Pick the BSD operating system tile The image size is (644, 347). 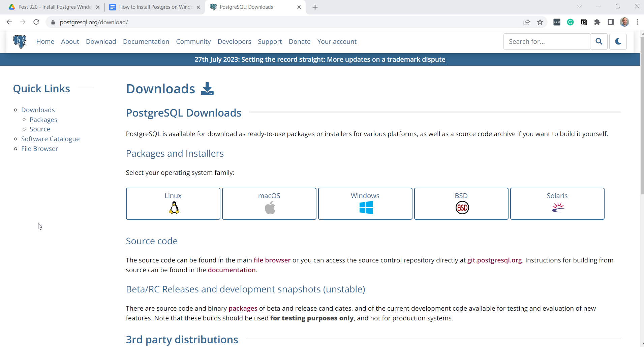tap(461, 203)
